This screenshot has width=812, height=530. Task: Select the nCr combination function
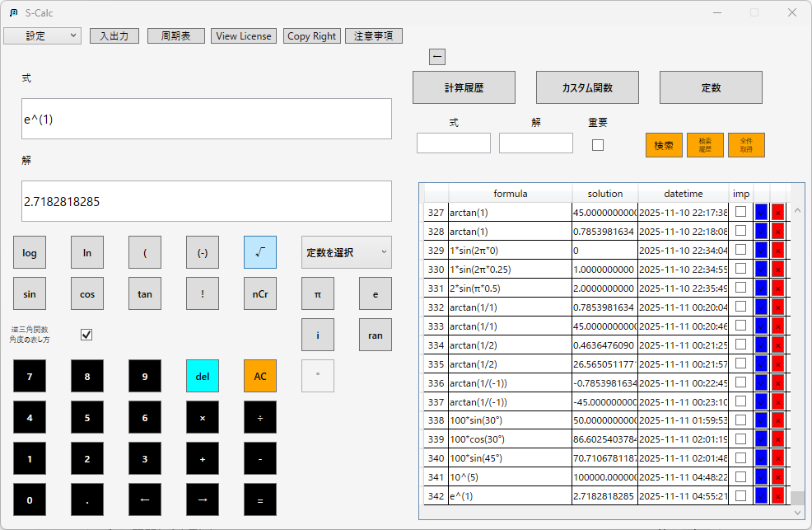click(x=259, y=293)
